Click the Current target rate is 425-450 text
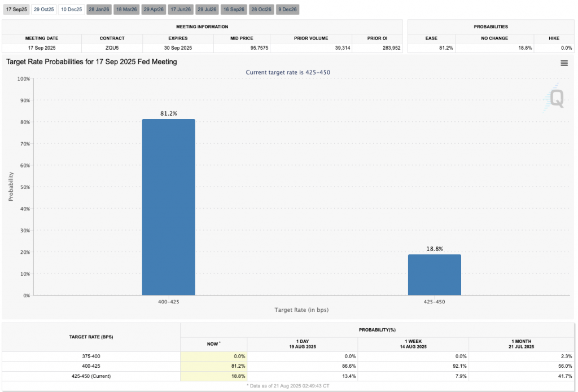The image size is (578, 392). (288, 72)
